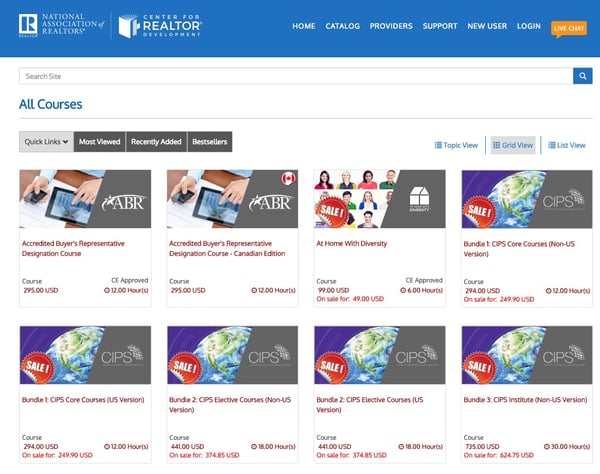Image resolution: width=600 pixels, height=474 pixels.
Task: Show Recently Added courses
Action: 156,142
